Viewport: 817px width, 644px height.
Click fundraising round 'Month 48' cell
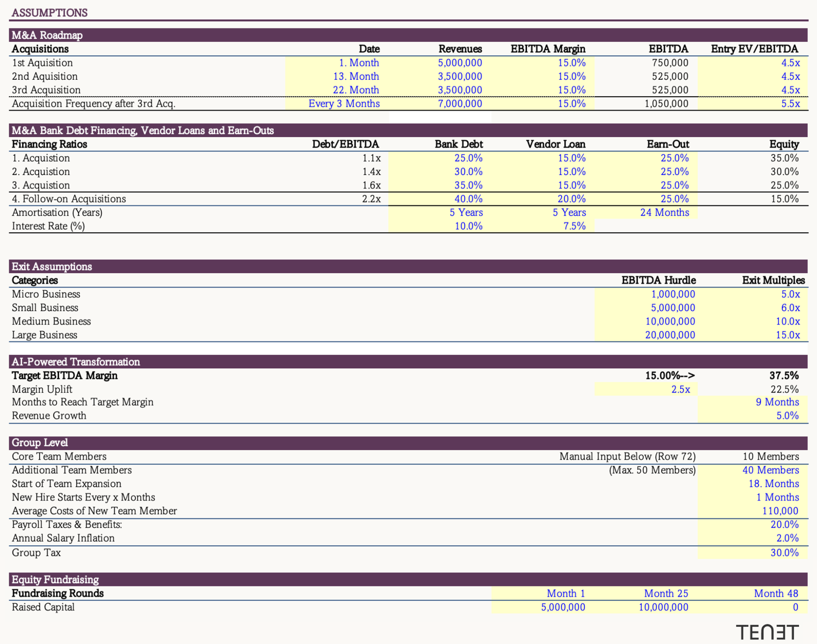753,593
